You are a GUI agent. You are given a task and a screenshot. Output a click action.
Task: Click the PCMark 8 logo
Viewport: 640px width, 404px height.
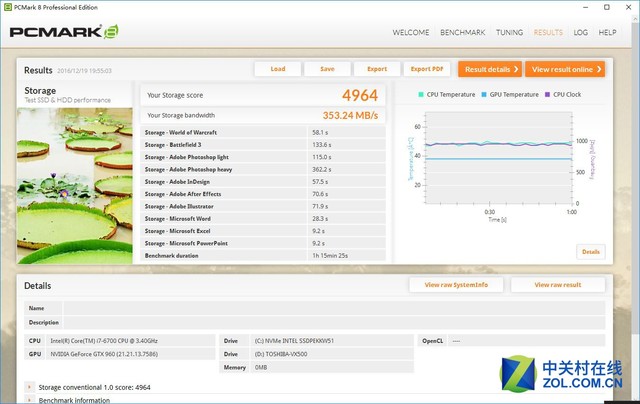coord(64,32)
